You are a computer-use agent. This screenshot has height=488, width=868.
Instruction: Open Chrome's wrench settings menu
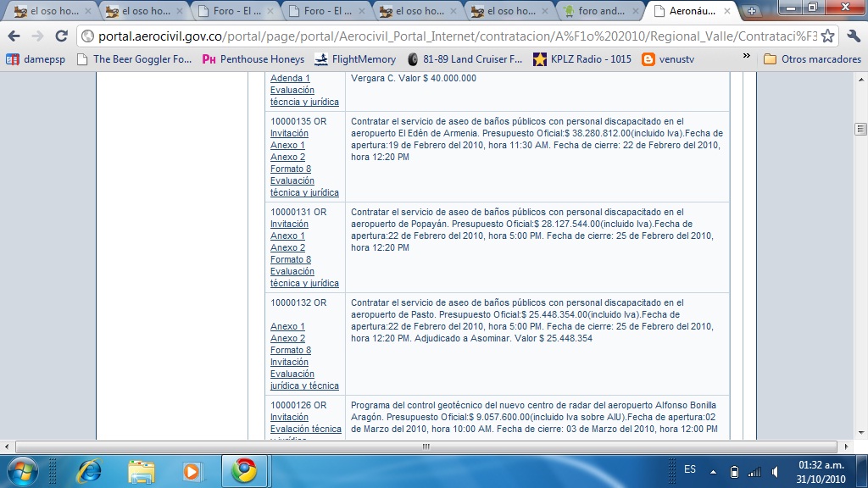click(854, 36)
